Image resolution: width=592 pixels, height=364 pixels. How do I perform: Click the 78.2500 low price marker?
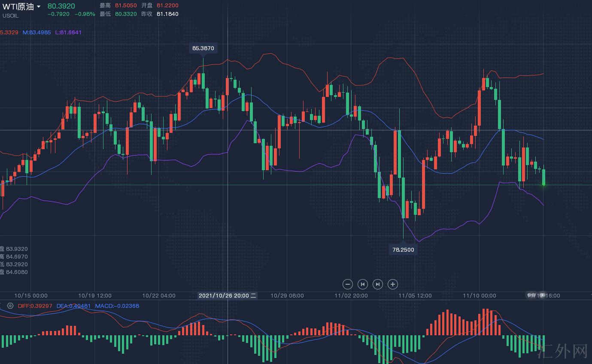coord(403,250)
